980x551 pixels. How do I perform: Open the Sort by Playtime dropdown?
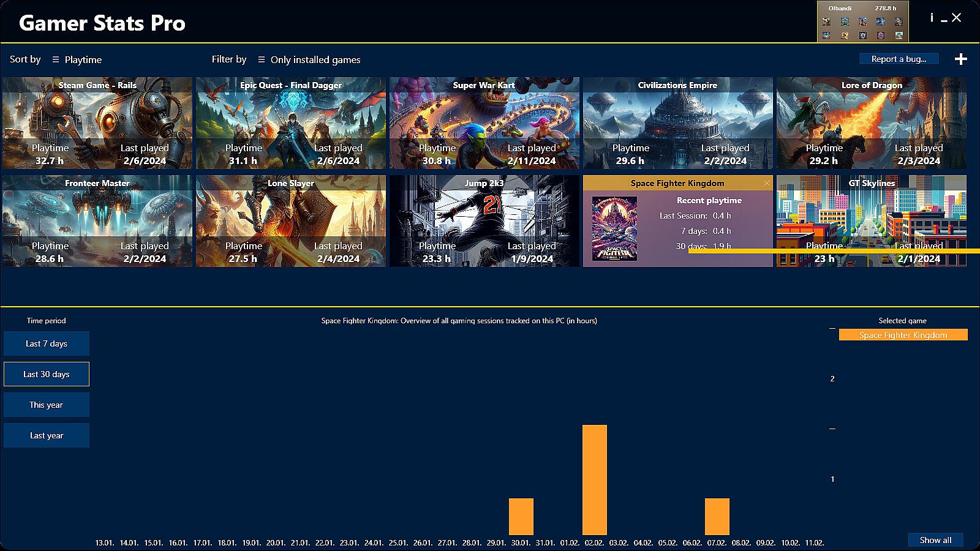pos(77,59)
